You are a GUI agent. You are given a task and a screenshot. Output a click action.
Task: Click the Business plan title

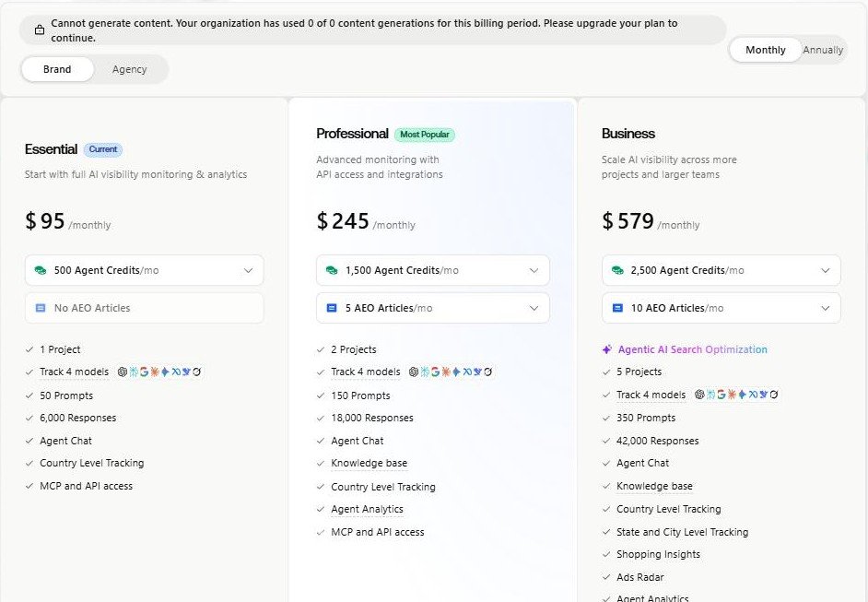(x=628, y=134)
